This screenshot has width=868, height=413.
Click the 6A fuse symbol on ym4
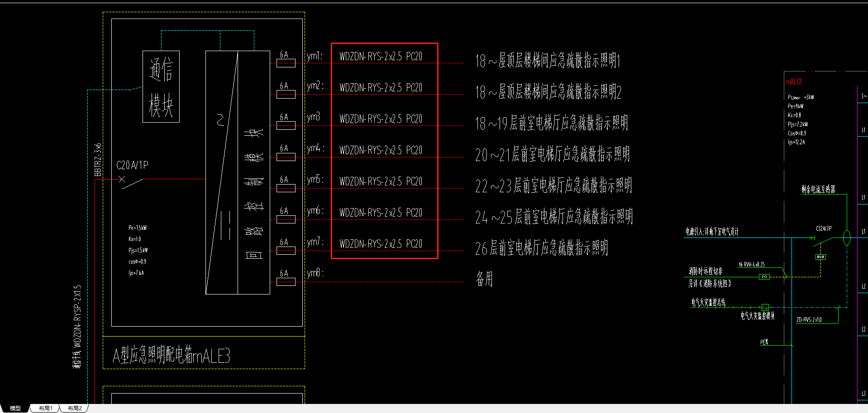pos(286,157)
